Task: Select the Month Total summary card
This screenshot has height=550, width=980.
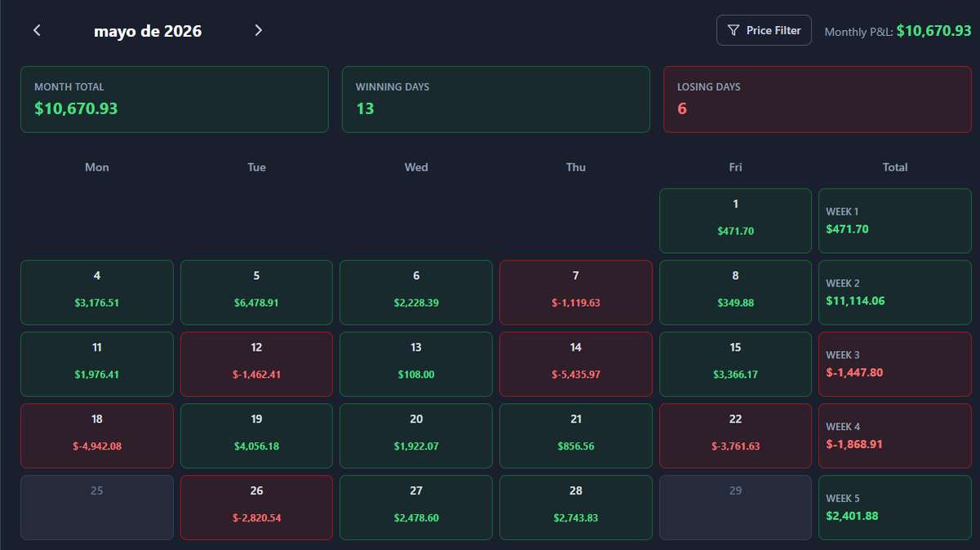Action: tap(175, 100)
